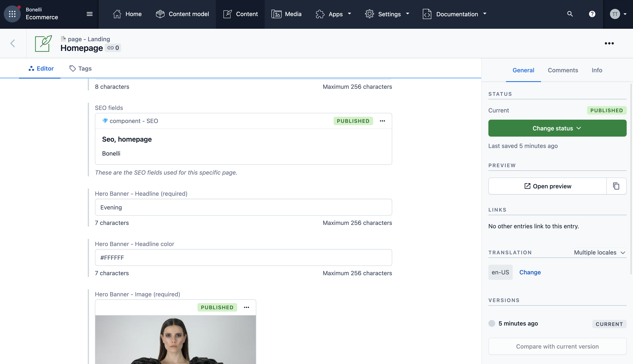Open the app switcher grid icon

[12, 14]
